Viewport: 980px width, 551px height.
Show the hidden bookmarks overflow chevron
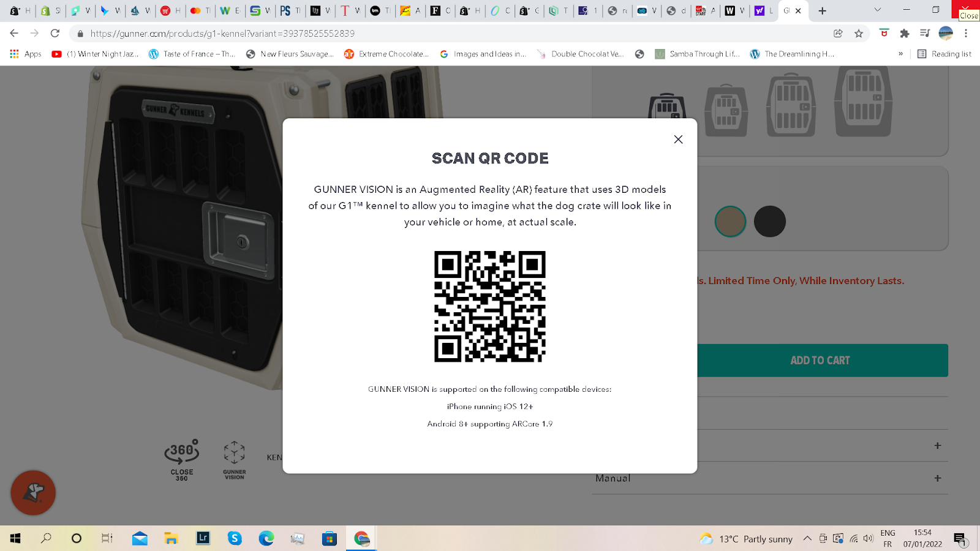tap(900, 54)
